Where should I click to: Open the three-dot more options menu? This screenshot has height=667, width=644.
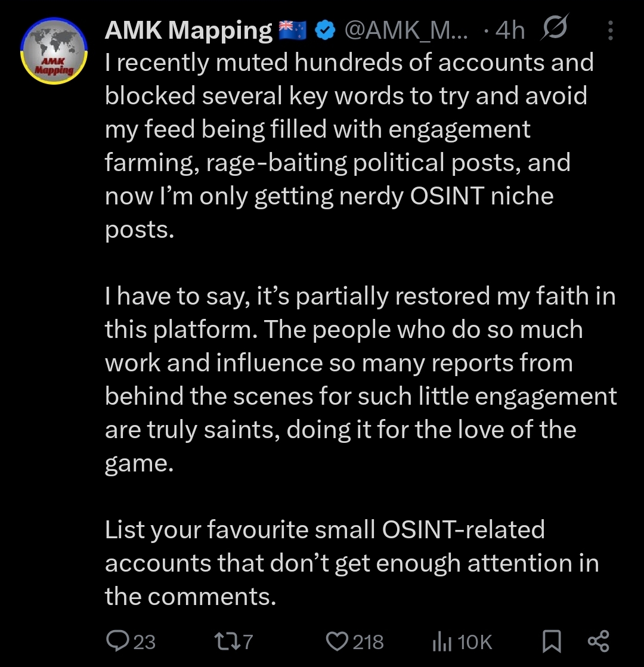[x=610, y=30]
